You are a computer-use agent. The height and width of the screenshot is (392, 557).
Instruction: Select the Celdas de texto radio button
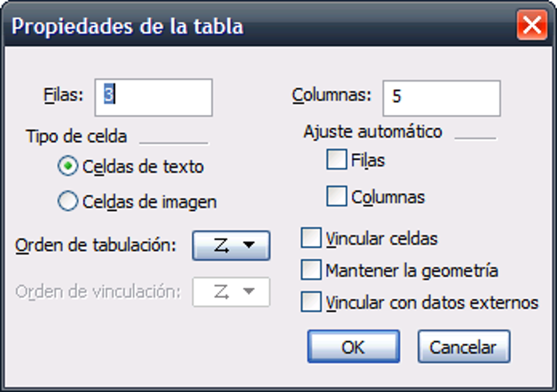68,167
